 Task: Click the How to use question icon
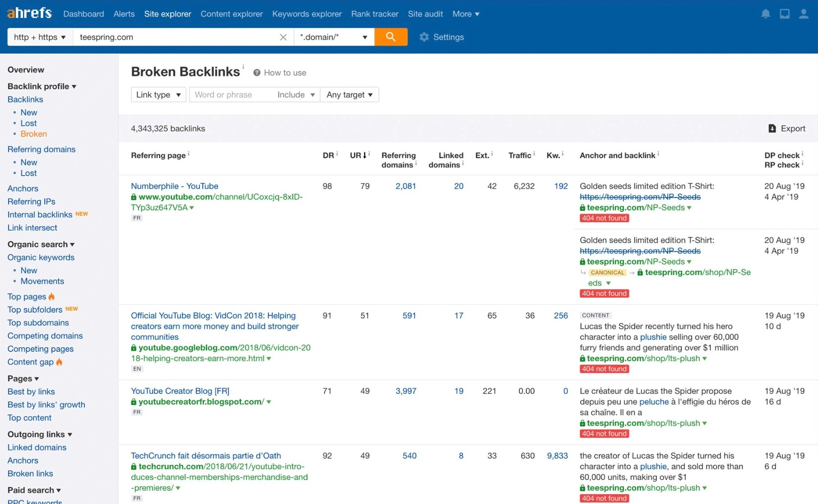pos(256,73)
